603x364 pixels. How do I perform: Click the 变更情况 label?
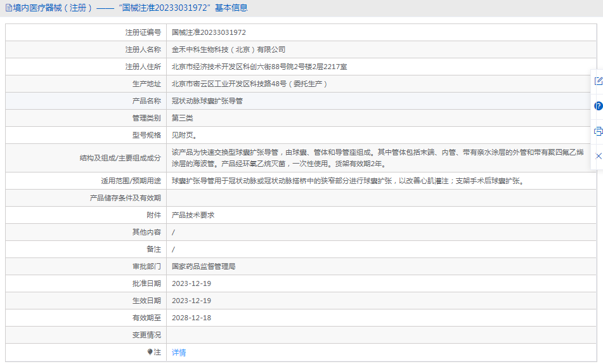[146, 335]
